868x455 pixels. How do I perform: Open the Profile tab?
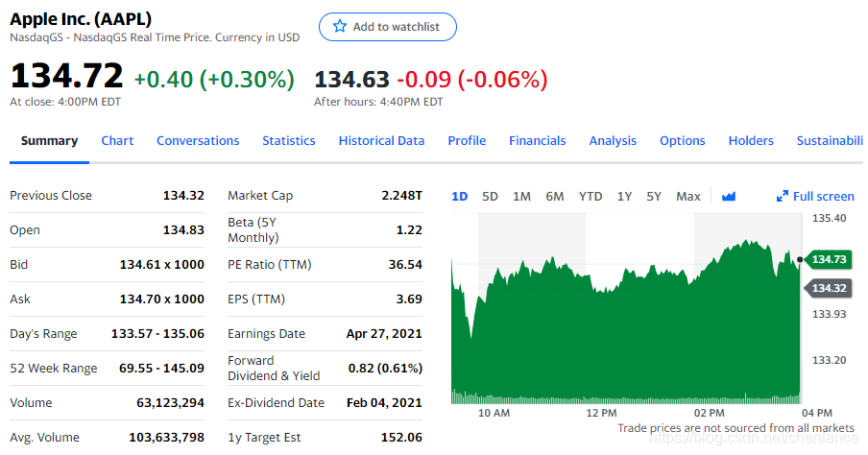point(467,140)
